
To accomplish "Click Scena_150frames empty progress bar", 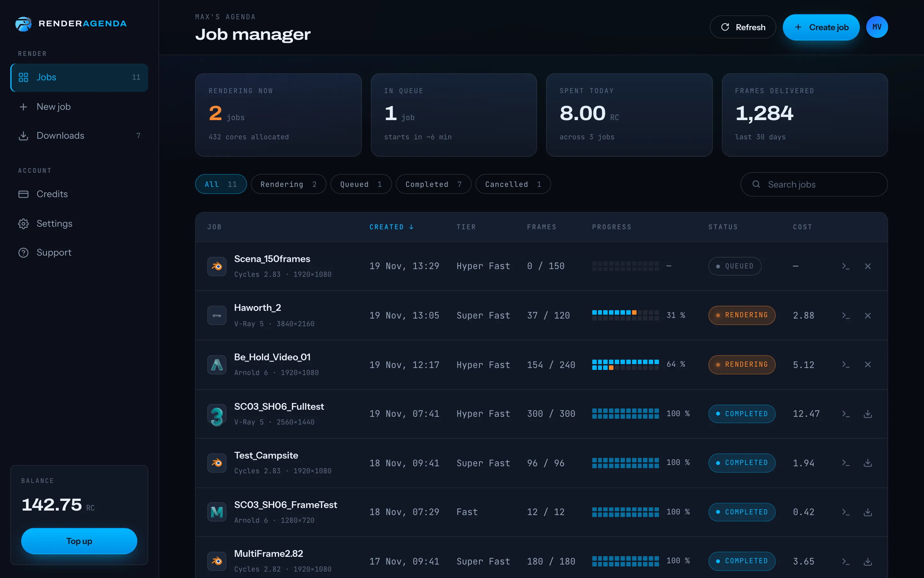I will click(625, 266).
